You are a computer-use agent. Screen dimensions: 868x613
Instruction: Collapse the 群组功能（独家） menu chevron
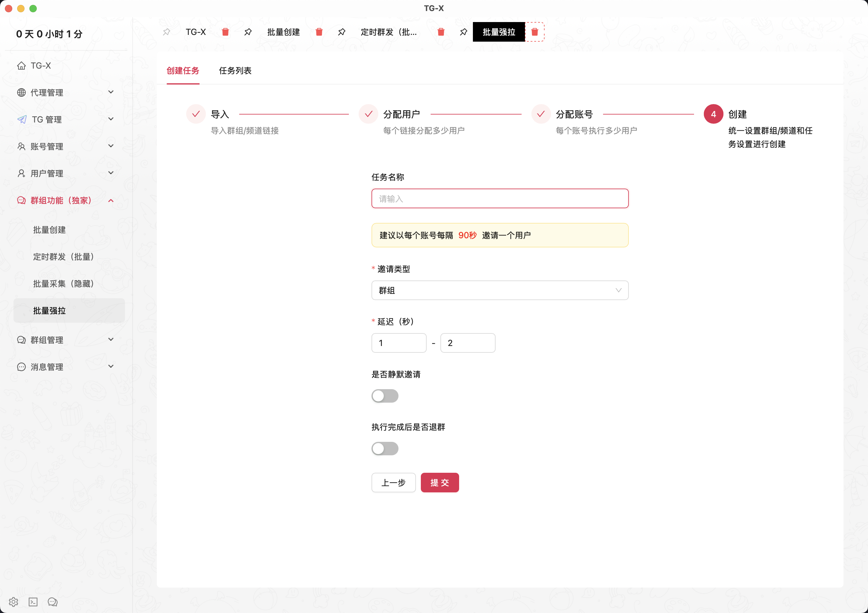(111, 200)
